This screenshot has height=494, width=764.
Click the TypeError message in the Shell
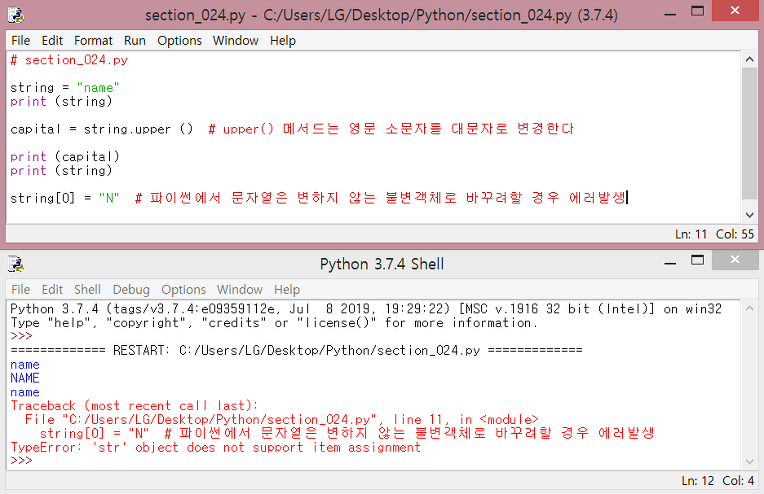(215, 447)
